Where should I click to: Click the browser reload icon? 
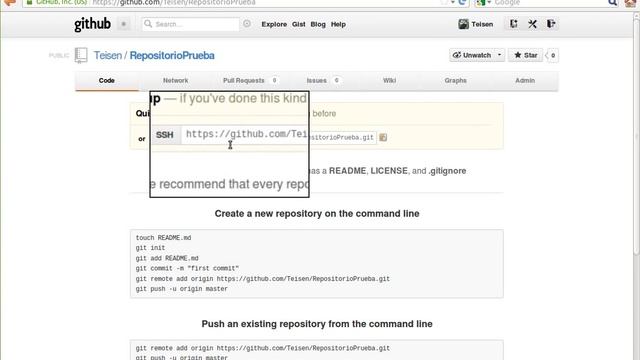click(462, 2)
